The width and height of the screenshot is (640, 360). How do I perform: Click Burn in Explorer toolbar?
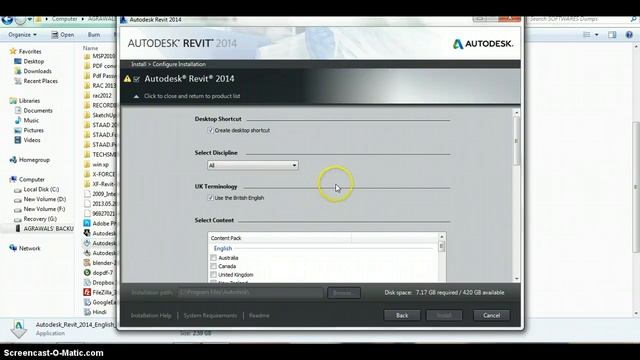coord(94,35)
